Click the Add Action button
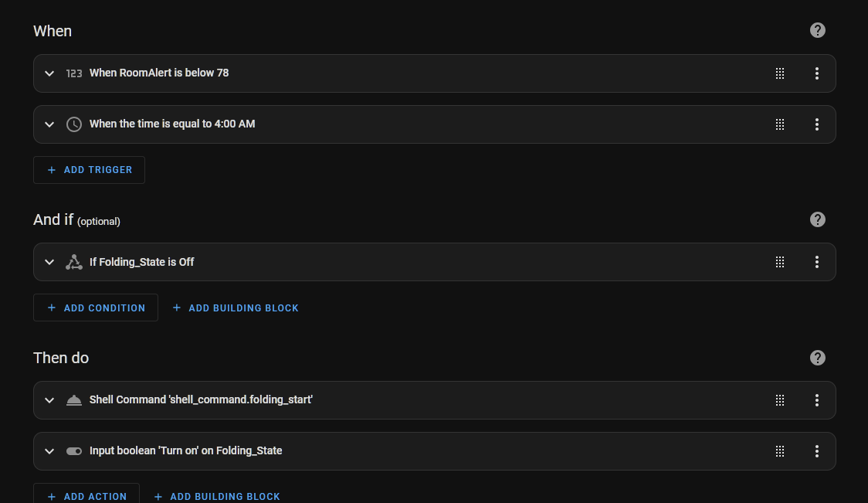868x503 pixels. 86,494
